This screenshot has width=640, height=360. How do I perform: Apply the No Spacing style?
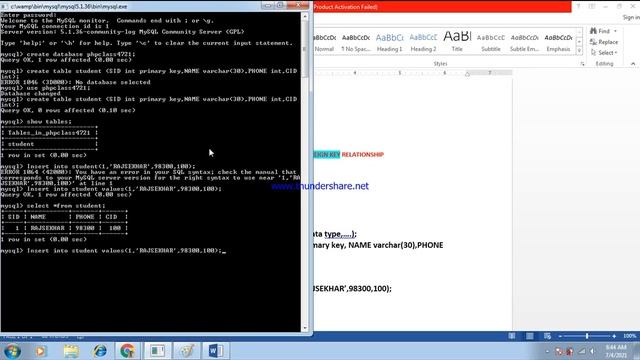(356, 42)
